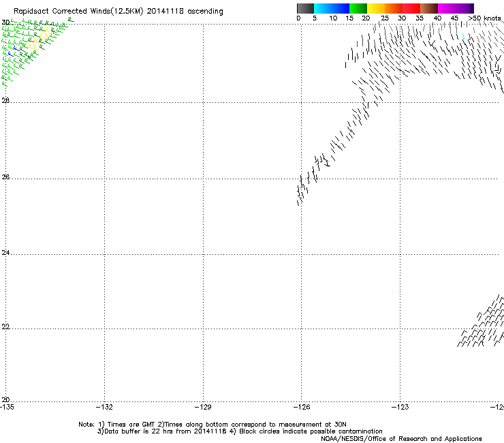Image resolution: width=504 pixels, height=443 pixels.
Task: Click the cyan-blue 5-15 knots legend swatch
Action: [332, 8]
